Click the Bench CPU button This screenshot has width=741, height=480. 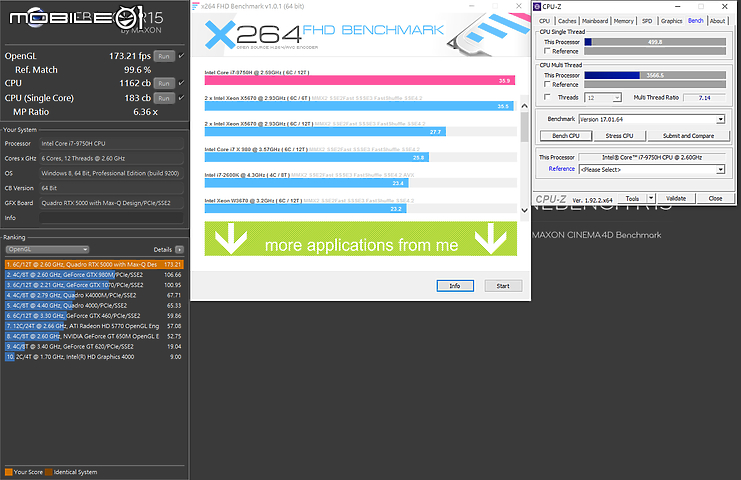tap(566, 136)
